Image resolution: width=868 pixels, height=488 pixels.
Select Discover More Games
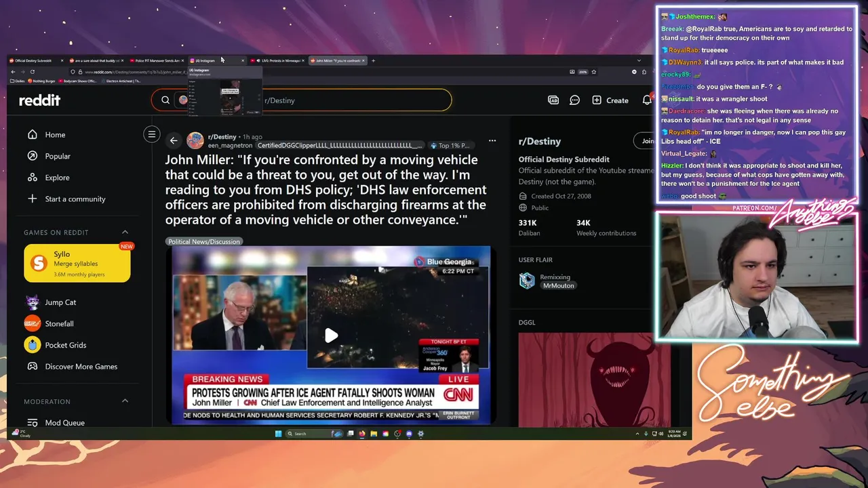click(x=72, y=367)
